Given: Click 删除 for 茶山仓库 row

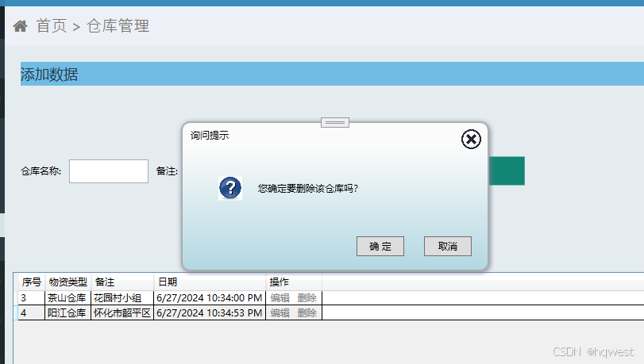Looking at the screenshot, I should point(307,298).
